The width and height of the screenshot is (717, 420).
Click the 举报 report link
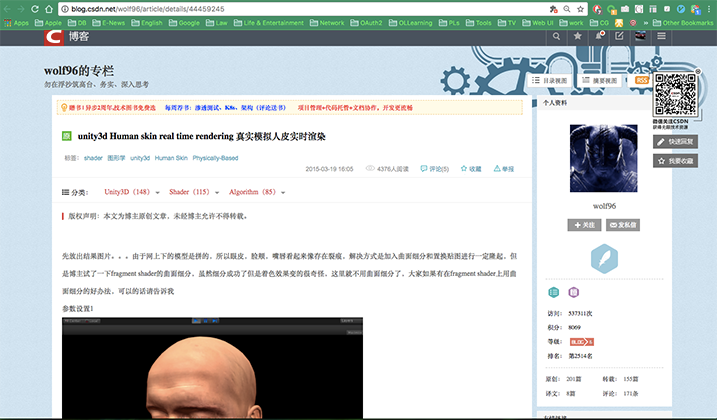pyautogui.click(x=504, y=169)
